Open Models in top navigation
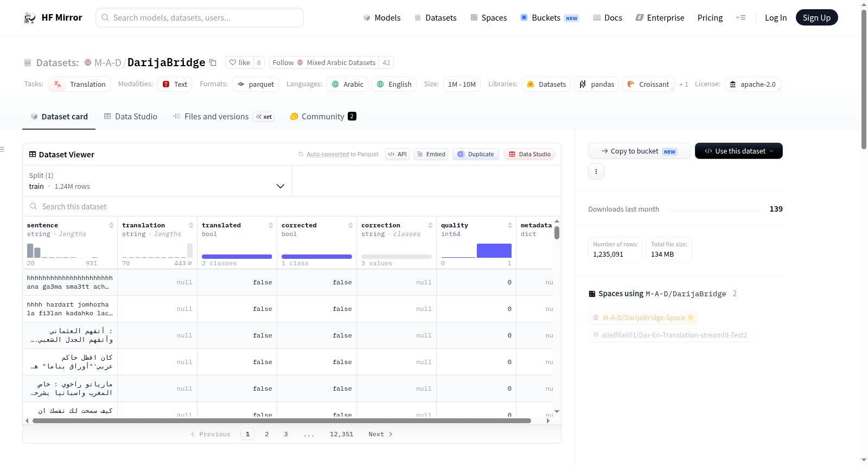Viewport: 868px width, 465px height. tap(382, 18)
